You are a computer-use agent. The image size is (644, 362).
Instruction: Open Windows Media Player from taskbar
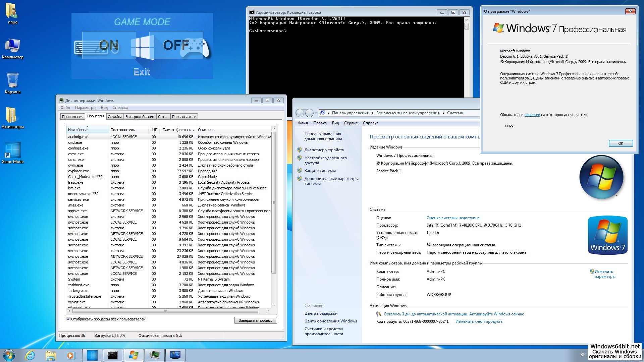[x=71, y=355]
